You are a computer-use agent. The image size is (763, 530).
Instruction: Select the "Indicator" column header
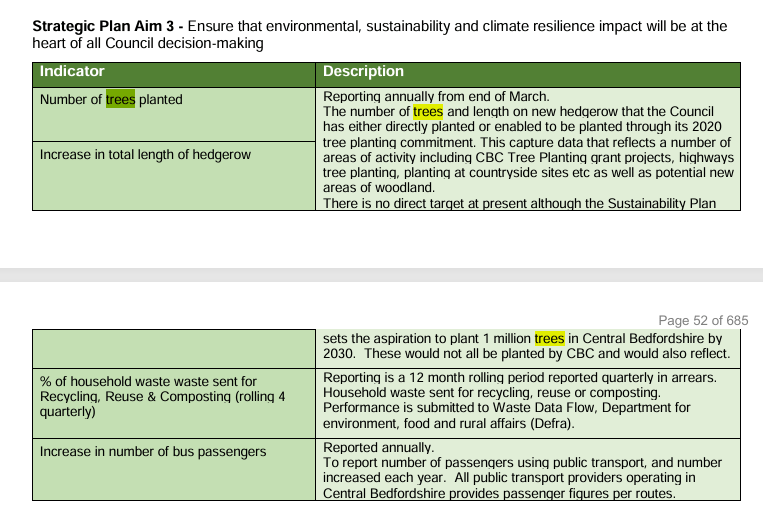72,72
